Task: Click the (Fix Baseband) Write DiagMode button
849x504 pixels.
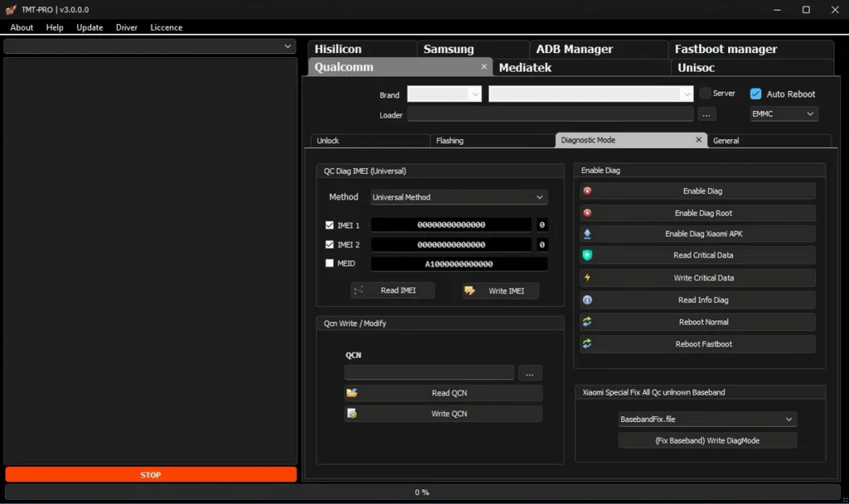Action: tap(707, 441)
